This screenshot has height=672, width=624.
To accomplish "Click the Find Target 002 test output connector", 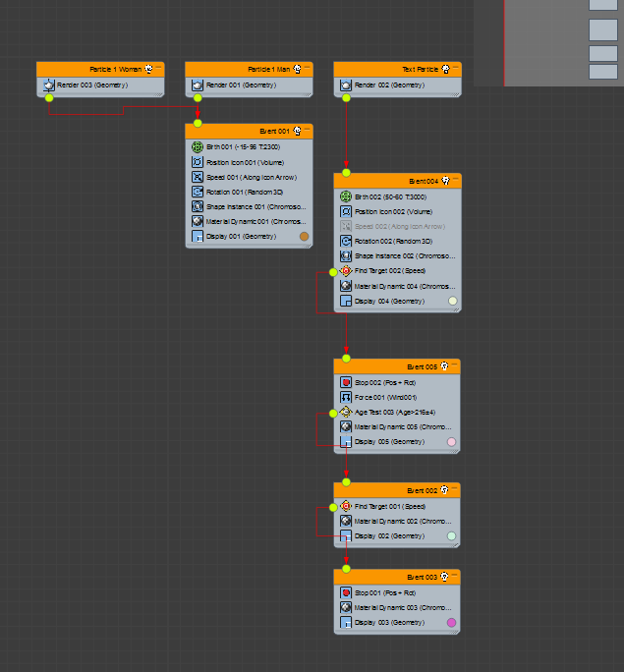I will click(333, 272).
